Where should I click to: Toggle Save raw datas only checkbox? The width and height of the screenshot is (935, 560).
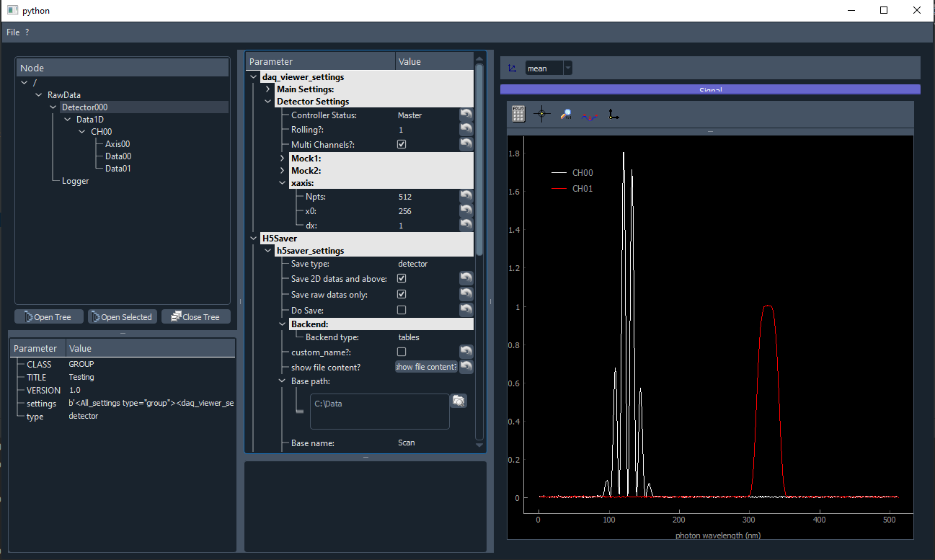coord(402,294)
